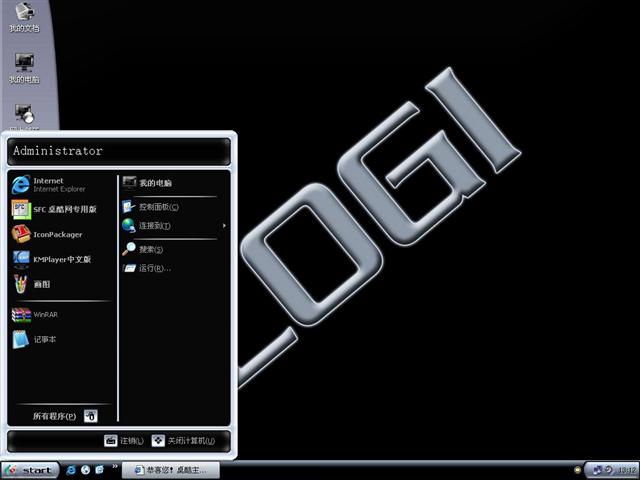Select the 我的文档 desktop icon
The height and width of the screenshot is (480, 640).
tap(24, 17)
